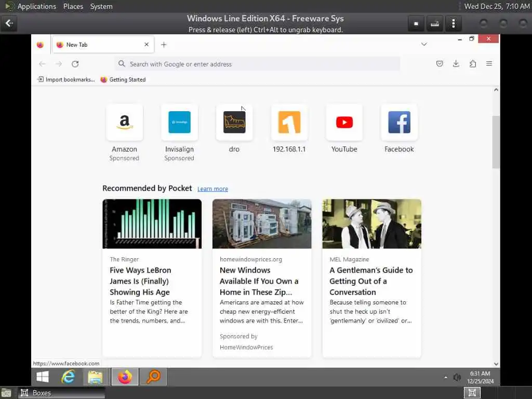Open the YouTube shortcut tile
This screenshot has width=532, height=399.
(344, 123)
